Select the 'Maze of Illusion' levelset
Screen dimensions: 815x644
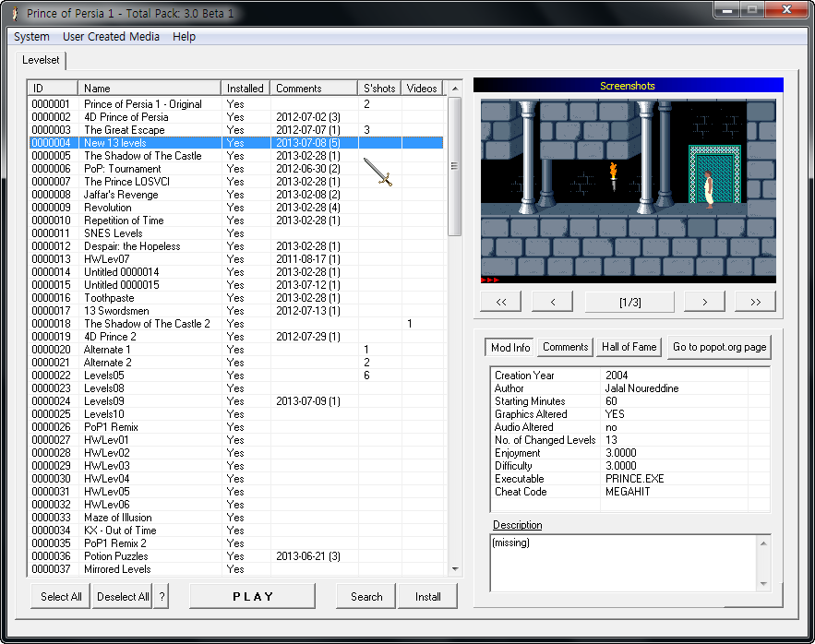[x=236, y=518]
